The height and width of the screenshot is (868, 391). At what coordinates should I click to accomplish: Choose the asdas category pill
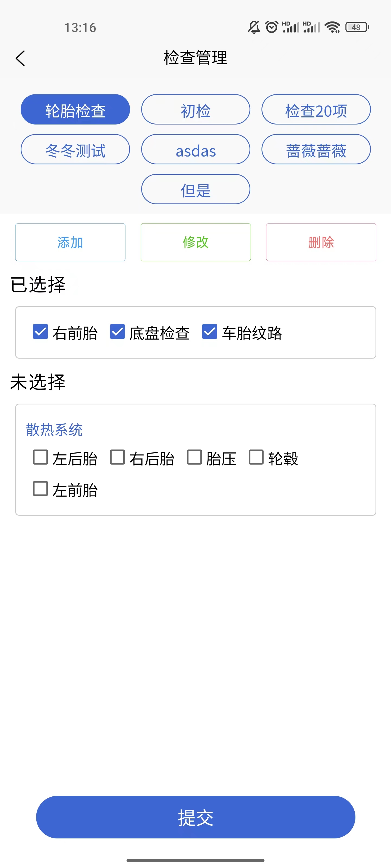point(196,149)
